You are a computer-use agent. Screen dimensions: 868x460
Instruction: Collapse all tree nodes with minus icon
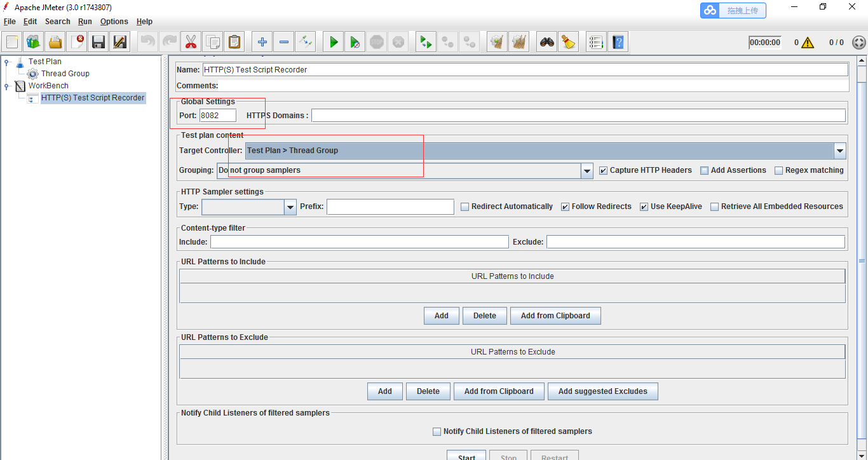[283, 42]
